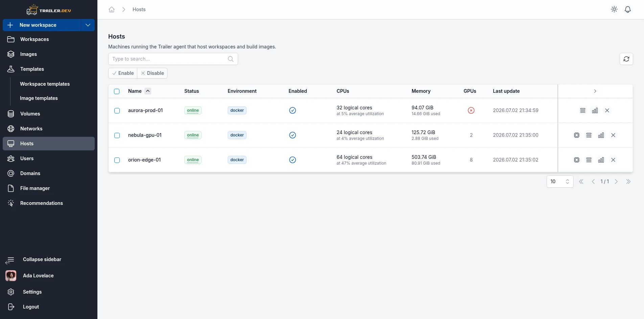Screen dimensions: 644x319
Task: Click the list icon for aurora-prod-01
Action: (x=583, y=110)
